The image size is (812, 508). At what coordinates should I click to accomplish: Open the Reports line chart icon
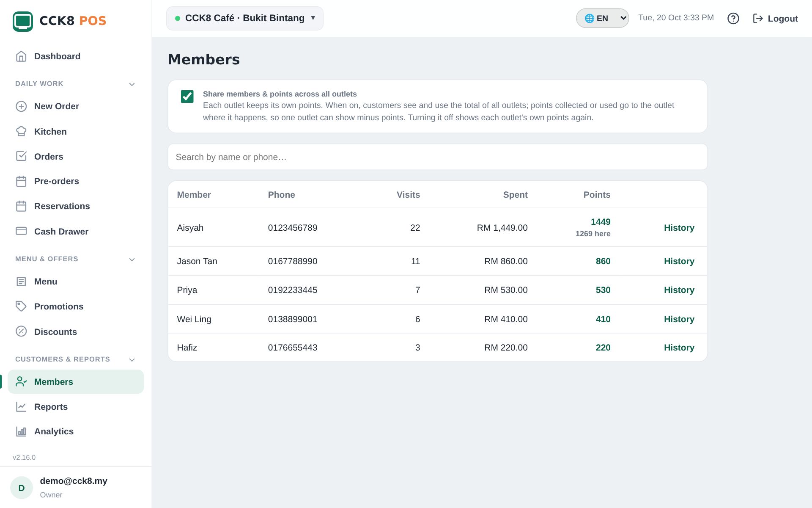(x=21, y=406)
